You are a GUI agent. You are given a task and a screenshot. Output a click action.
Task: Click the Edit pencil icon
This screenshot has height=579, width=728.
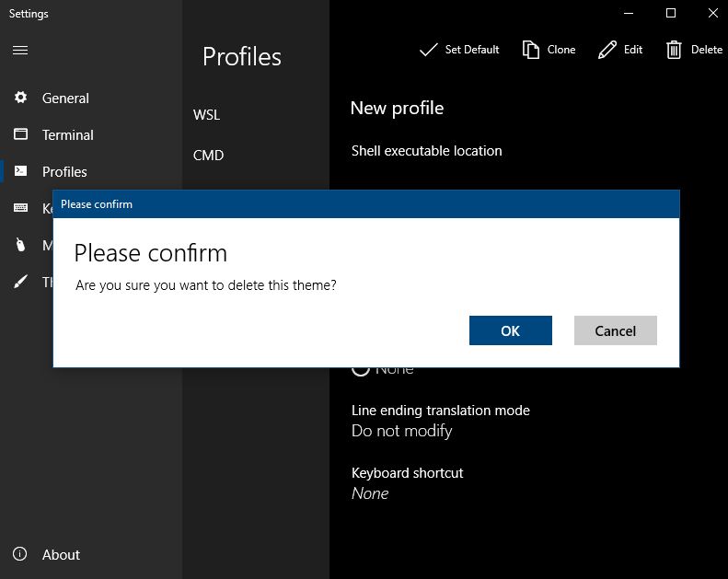coord(607,50)
